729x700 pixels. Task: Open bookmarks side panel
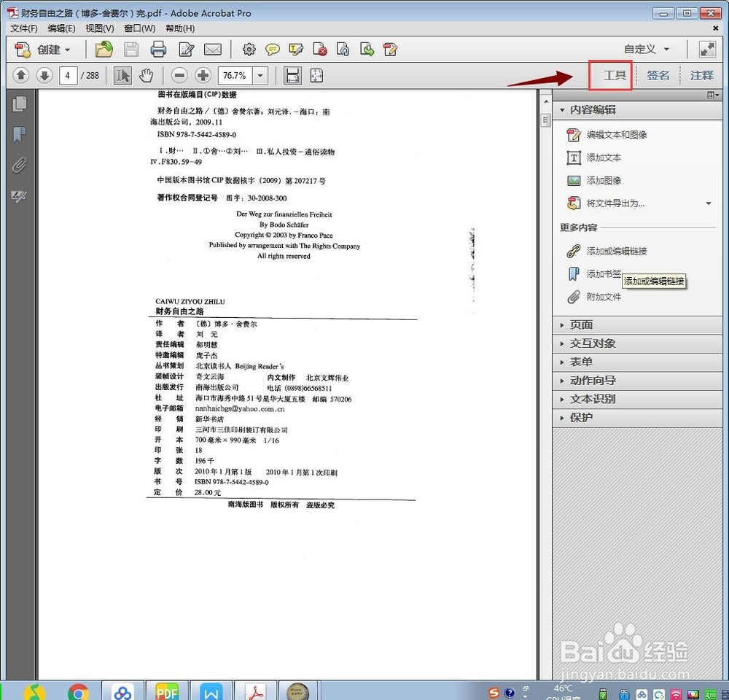pyautogui.click(x=19, y=134)
